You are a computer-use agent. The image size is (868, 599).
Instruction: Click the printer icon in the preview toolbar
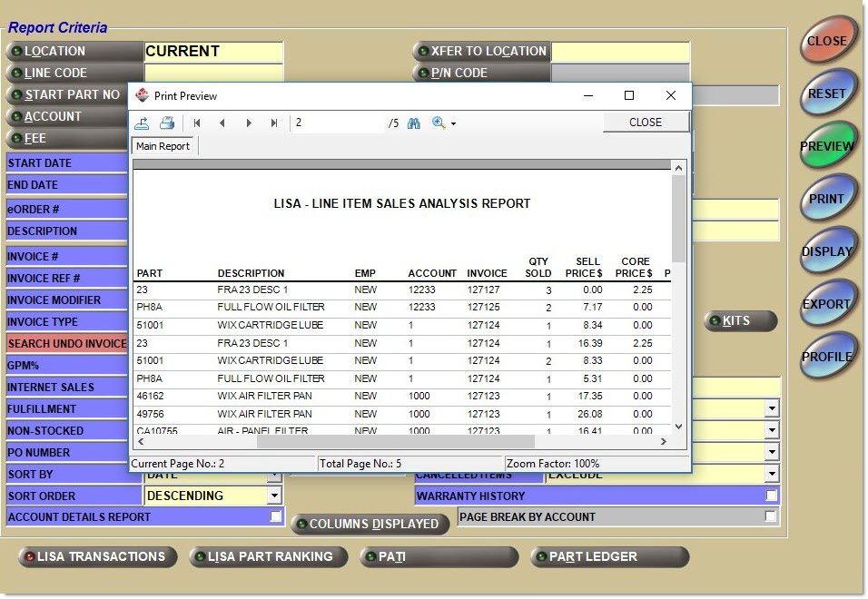point(167,123)
